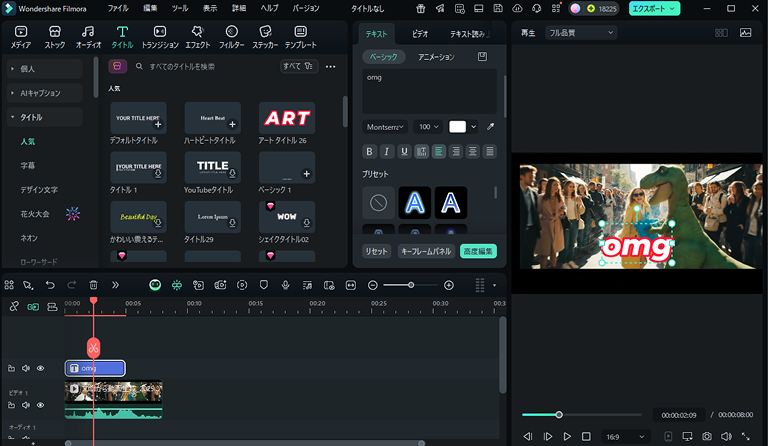
Task: Open the すべて filter button
Action: 298,66
